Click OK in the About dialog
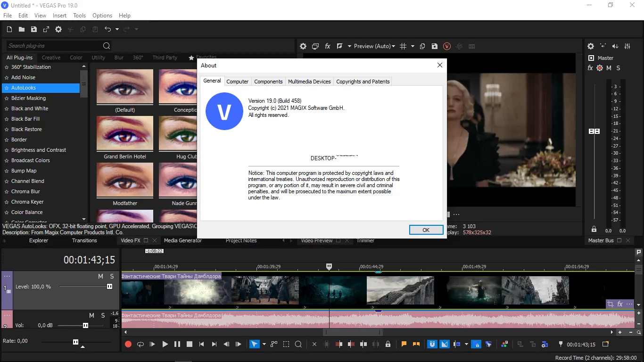 (x=426, y=230)
